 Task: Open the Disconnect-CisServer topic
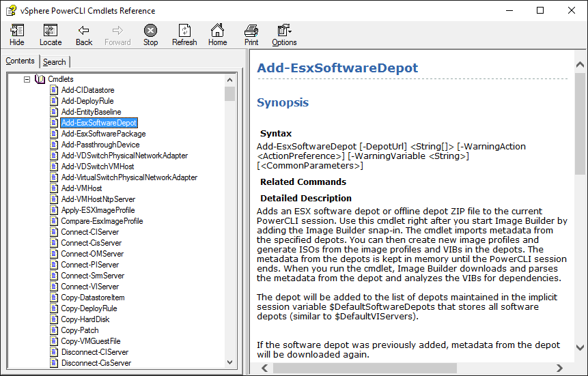click(x=96, y=362)
